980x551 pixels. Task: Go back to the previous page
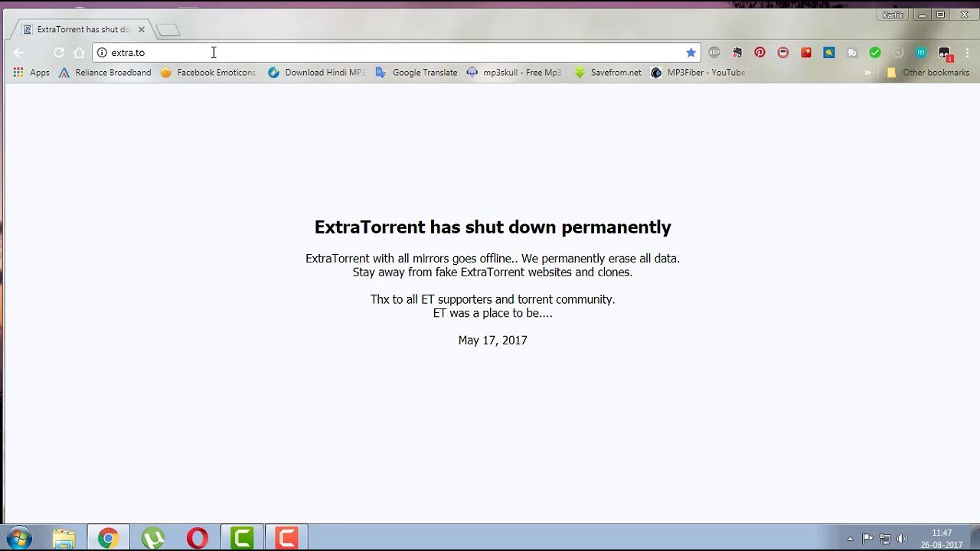click(18, 53)
